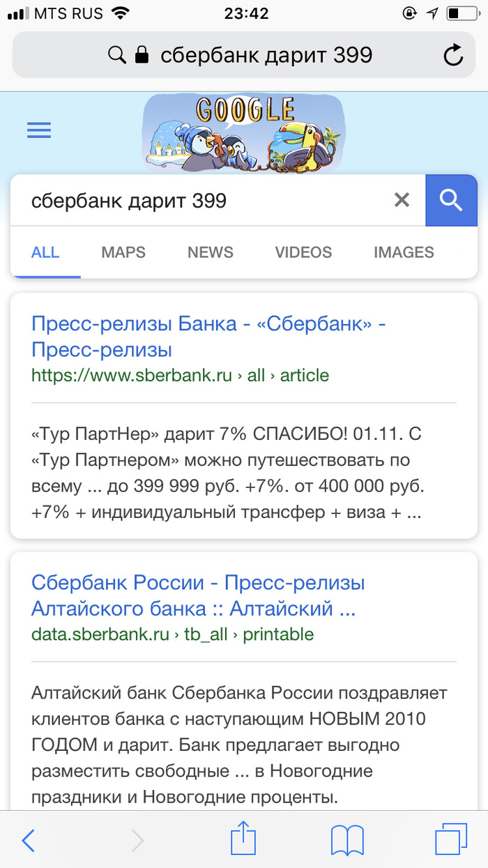Open the «Сбербанк» Пресс-релизы Банка result

pyautogui.click(x=208, y=336)
